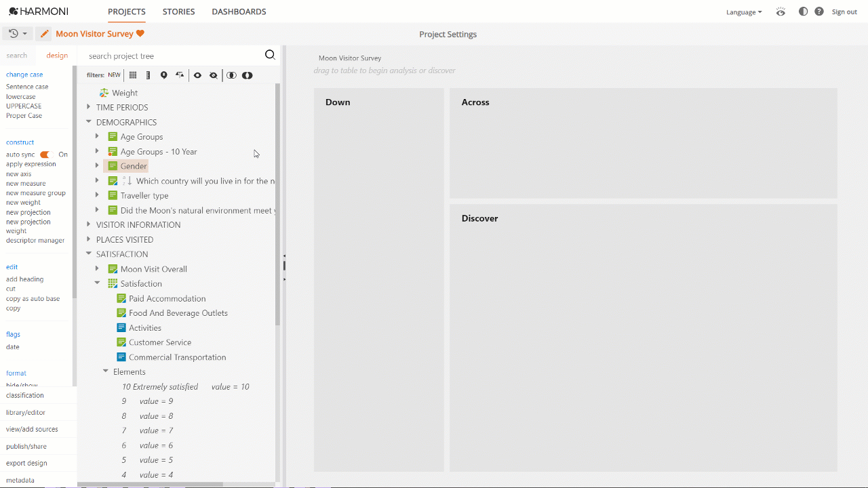Image resolution: width=868 pixels, height=488 pixels.
Task: Open the library/editor section
Action: [x=26, y=412]
